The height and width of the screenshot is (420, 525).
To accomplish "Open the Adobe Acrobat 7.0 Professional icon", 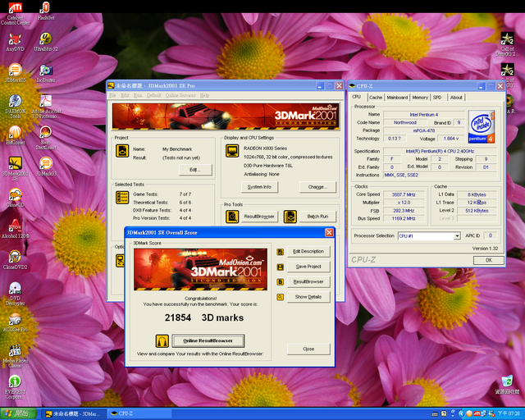I will pyautogui.click(x=46, y=107).
